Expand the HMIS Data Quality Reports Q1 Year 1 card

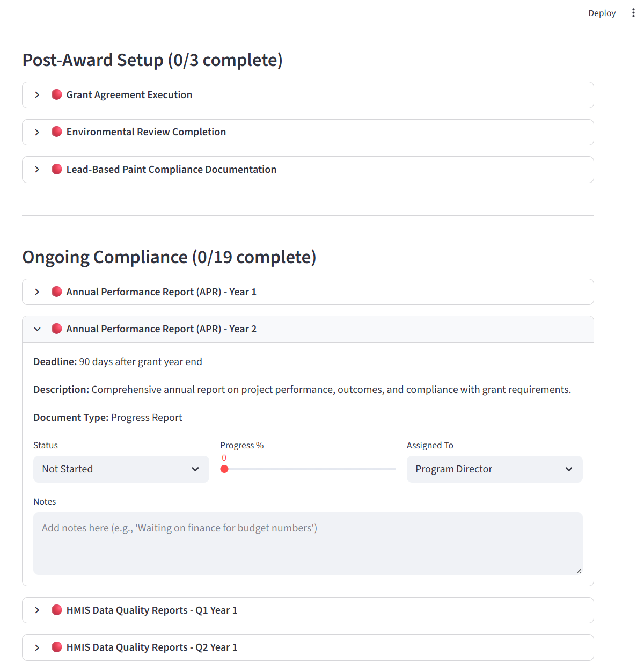point(37,610)
